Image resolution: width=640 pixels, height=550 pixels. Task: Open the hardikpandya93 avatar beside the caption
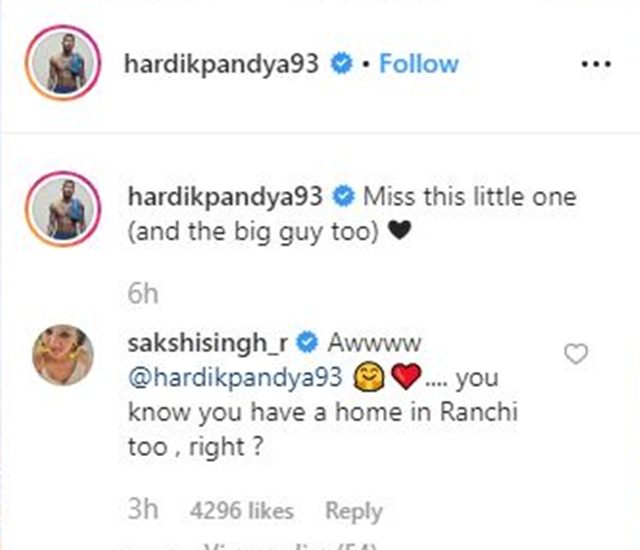(x=63, y=208)
